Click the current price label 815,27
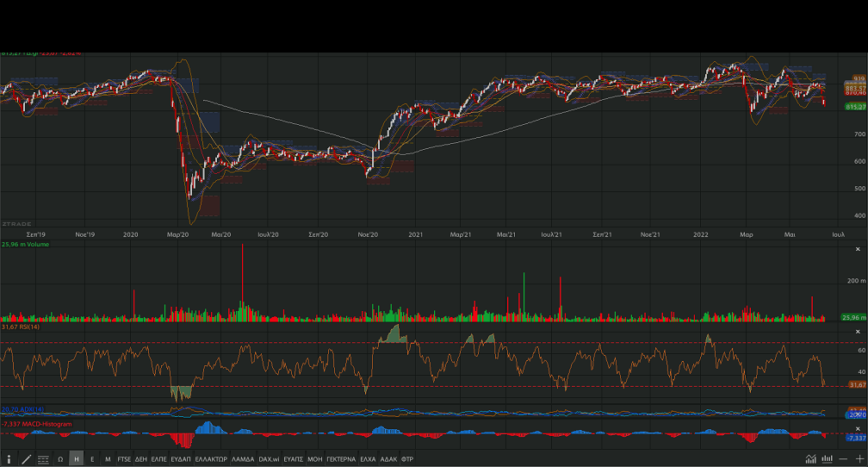This screenshot has height=467, width=868. pyautogui.click(x=855, y=106)
